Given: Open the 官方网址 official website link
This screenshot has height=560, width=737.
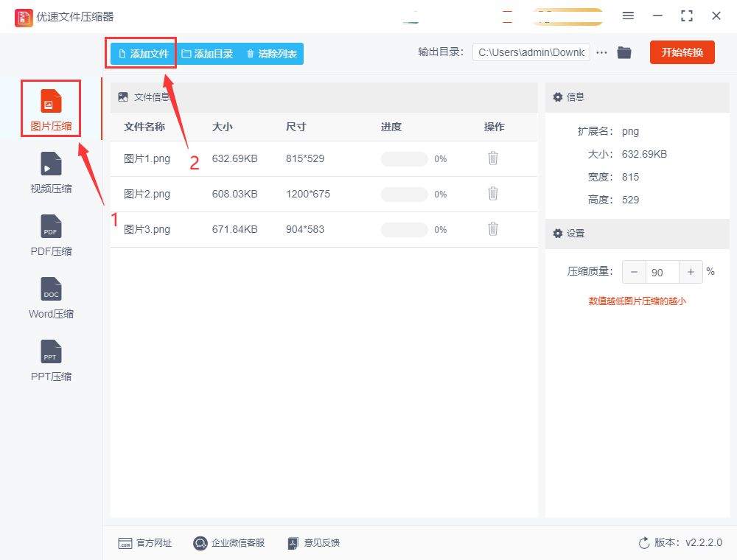Looking at the screenshot, I should (144, 543).
